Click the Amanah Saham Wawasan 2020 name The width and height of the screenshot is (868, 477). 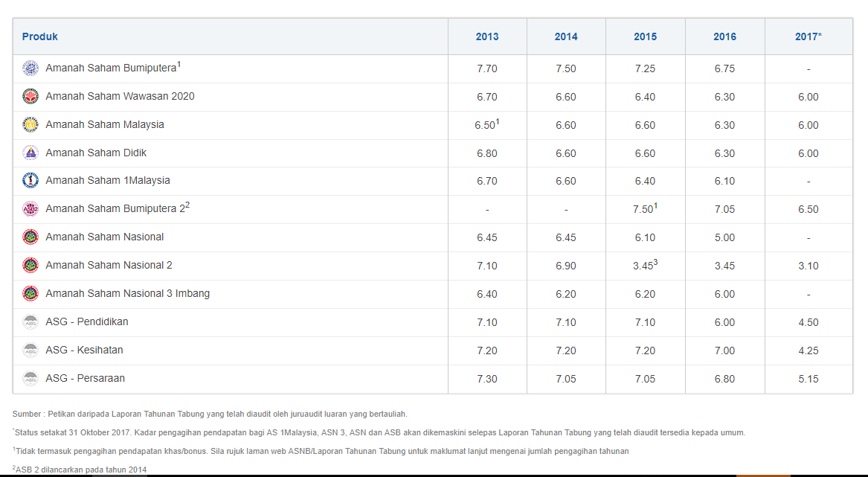(x=120, y=97)
